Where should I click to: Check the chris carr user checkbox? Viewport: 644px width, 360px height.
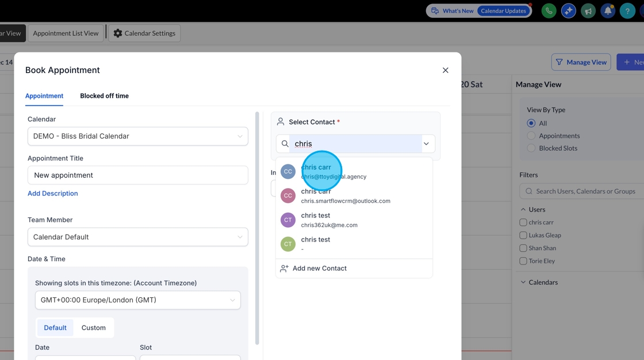(523, 223)
